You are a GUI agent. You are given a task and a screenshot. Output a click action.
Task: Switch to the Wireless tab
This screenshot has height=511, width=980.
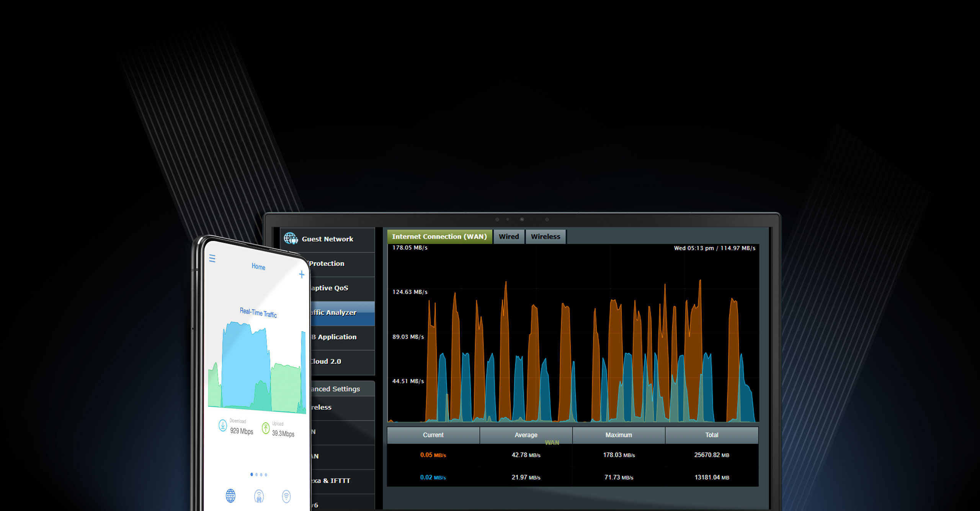(545, 236)
